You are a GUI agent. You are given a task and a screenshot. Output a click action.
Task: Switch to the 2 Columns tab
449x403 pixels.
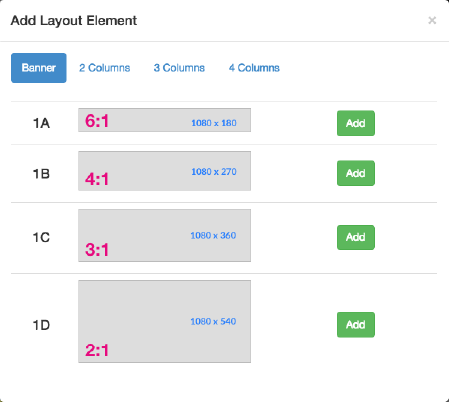105,68
